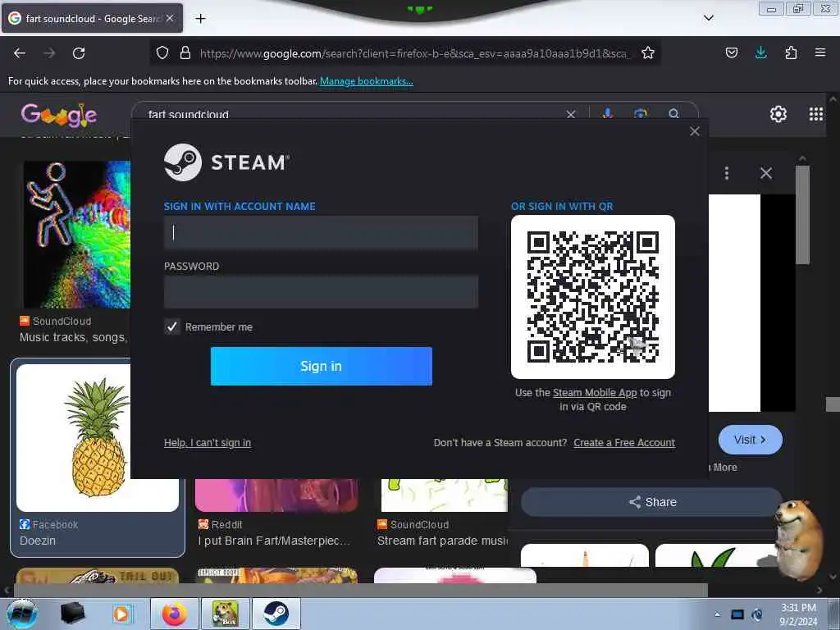Open the hamster app in the taskbar
The height and width of the screenshot is (630, 840).
225,614
